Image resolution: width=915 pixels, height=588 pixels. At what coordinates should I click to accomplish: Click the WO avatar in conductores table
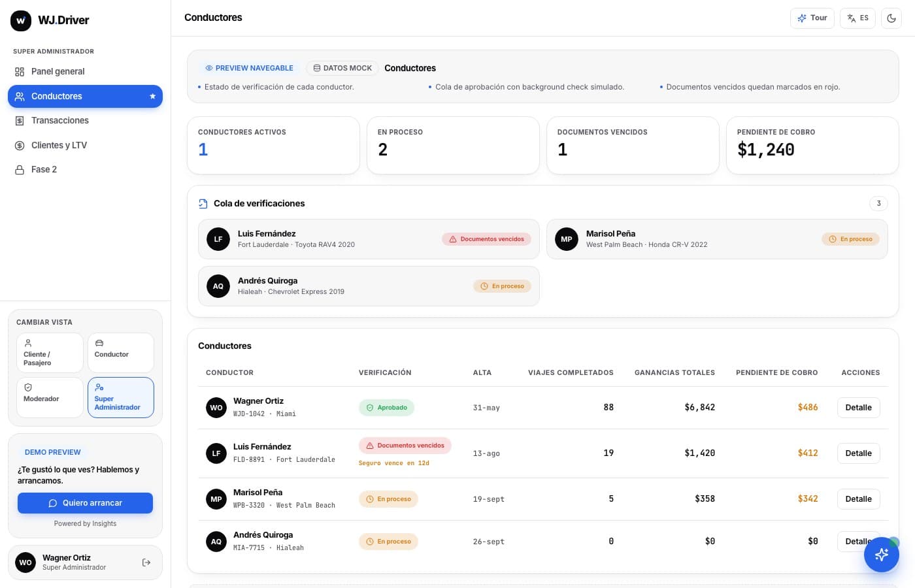click(x=216, y=408)
